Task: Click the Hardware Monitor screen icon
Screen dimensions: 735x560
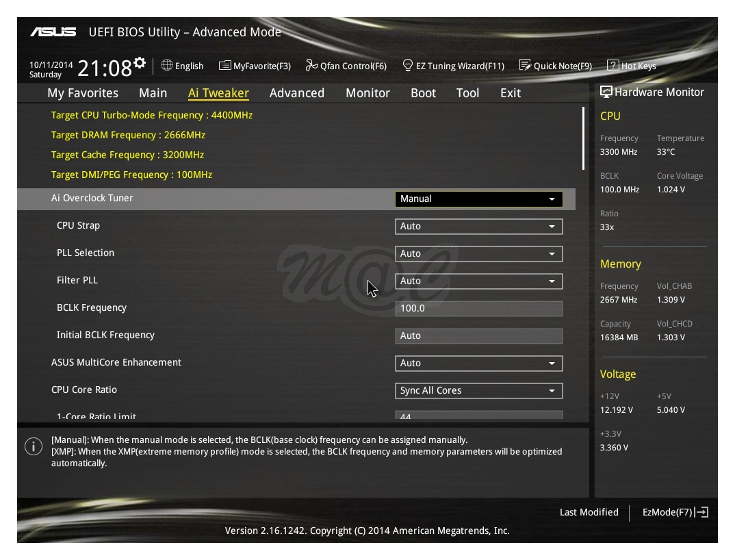Action: tap(606, 92)
